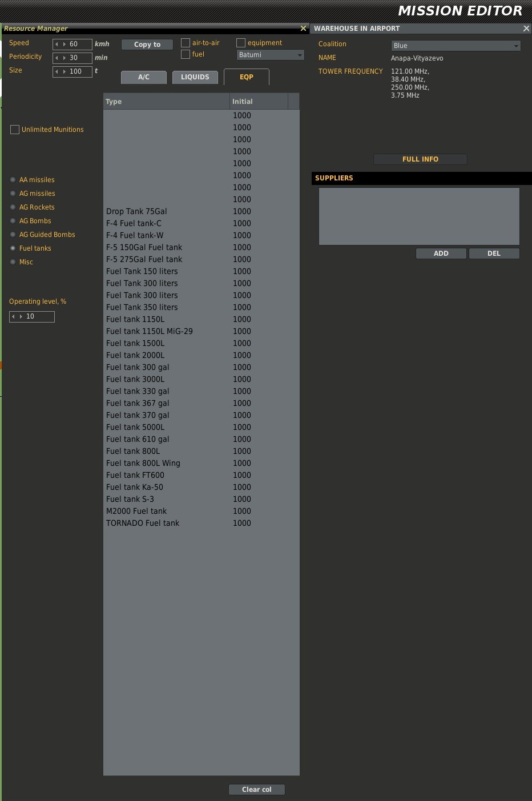Enable the fuel checkbox
532x801 pixels.
[186, 54]
